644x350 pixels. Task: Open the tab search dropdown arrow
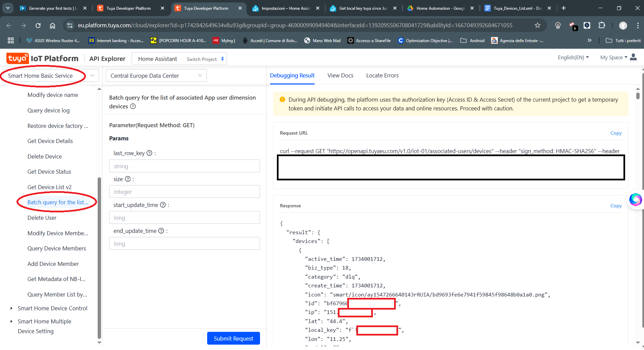(x=8, y=8)
